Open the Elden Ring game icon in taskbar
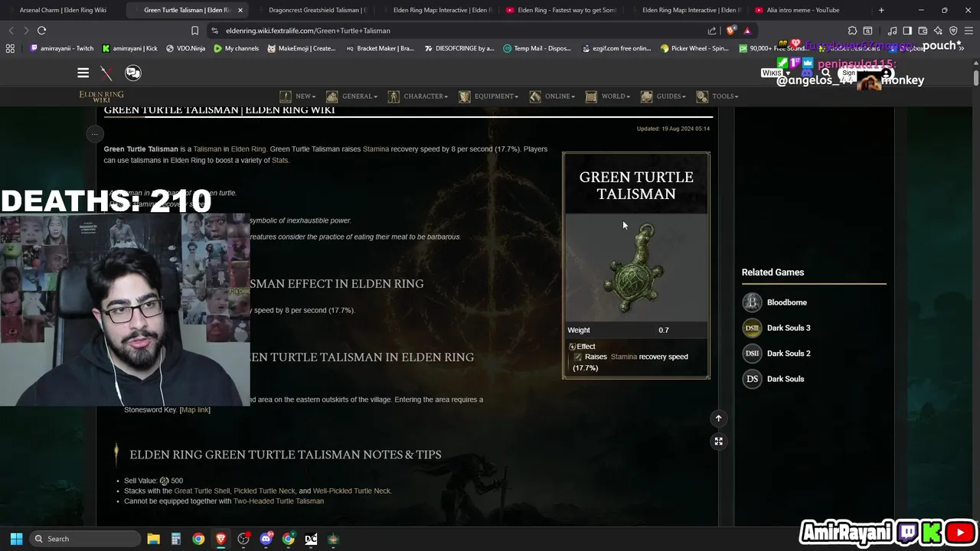The height and width of the screenshot is (551, 980). coord(333,539)
